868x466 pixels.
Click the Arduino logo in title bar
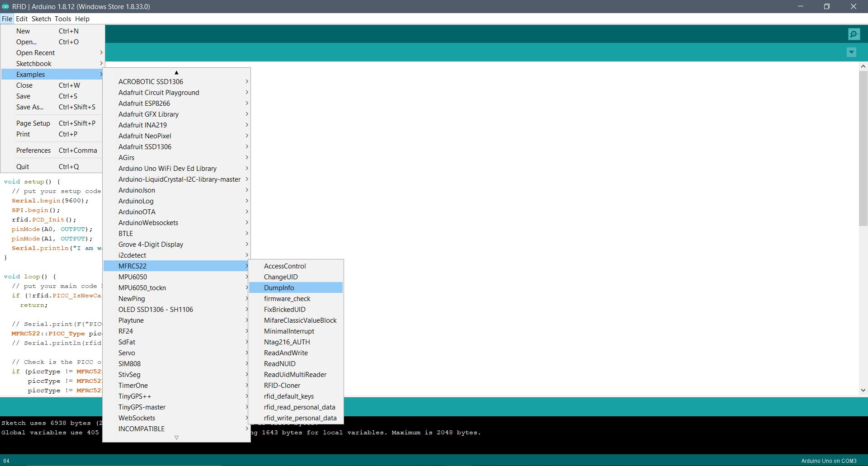click(5, 6)
